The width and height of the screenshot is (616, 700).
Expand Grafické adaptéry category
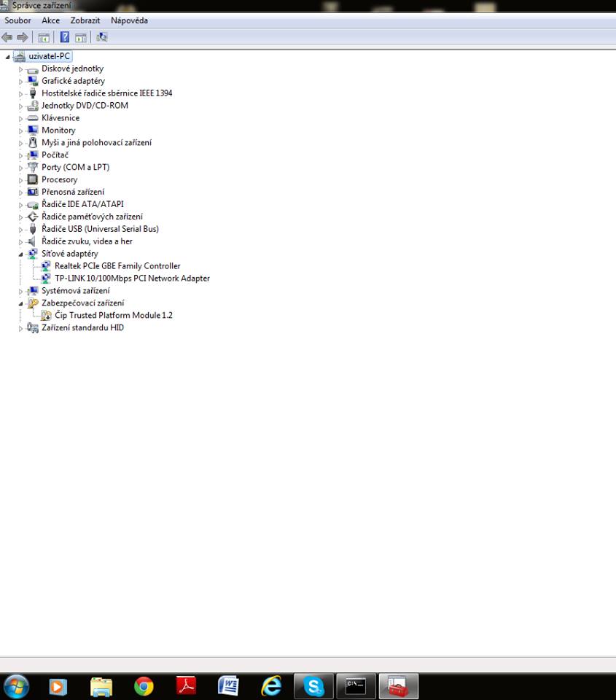tap(20, 82)
